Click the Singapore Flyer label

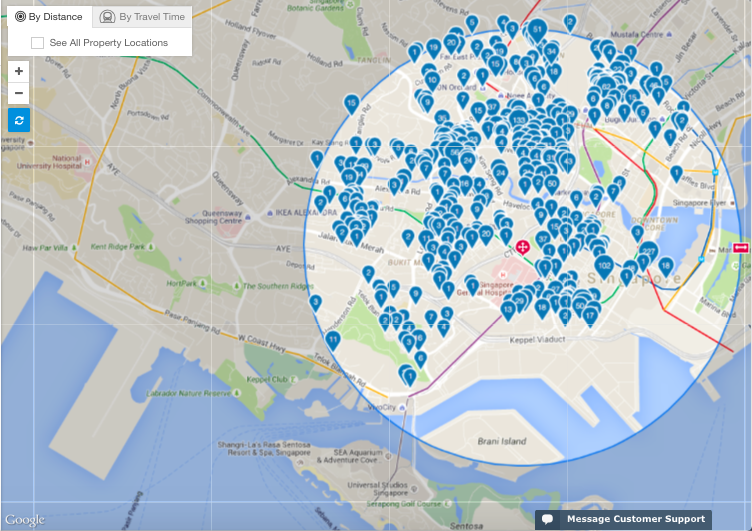coord(700,203)
